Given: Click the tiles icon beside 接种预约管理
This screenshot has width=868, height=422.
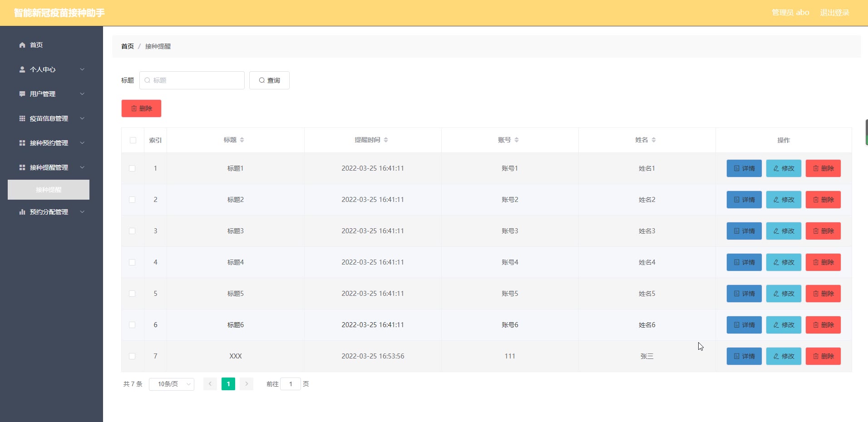Looking at the screenshot, I should (22, 143).
